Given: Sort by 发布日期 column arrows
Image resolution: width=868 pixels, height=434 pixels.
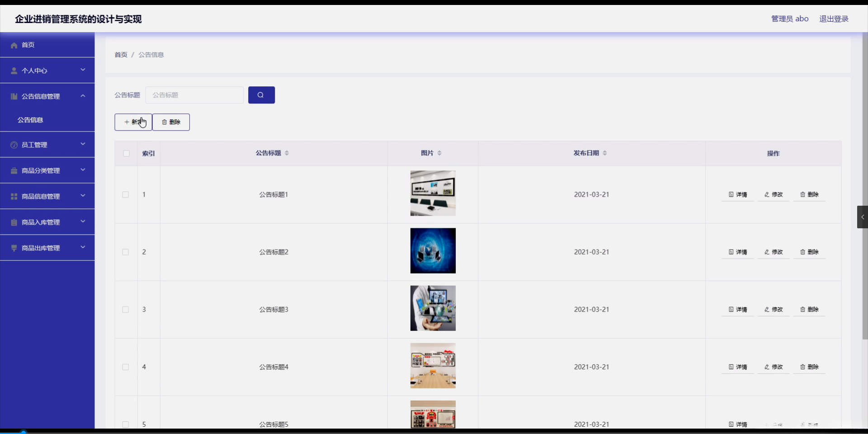Looking at the screenshot, I should pos(605,153).
